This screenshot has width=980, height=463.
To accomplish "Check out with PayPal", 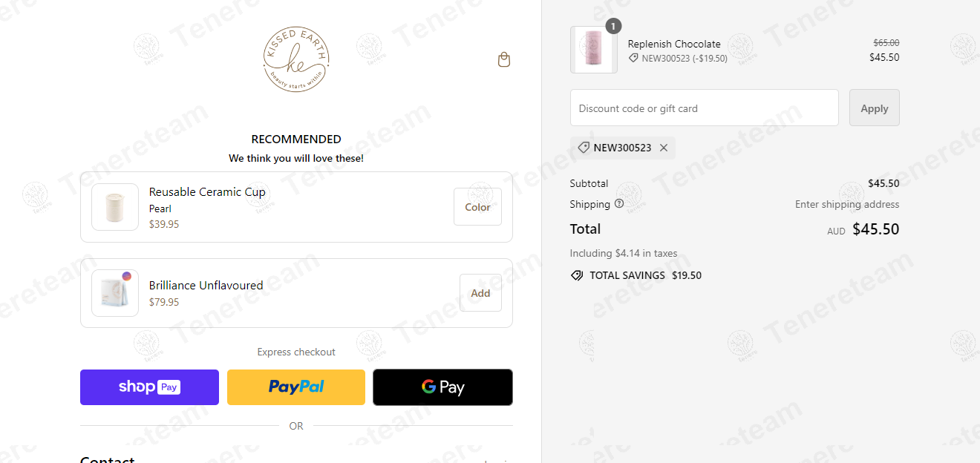I will click(296, 387).
